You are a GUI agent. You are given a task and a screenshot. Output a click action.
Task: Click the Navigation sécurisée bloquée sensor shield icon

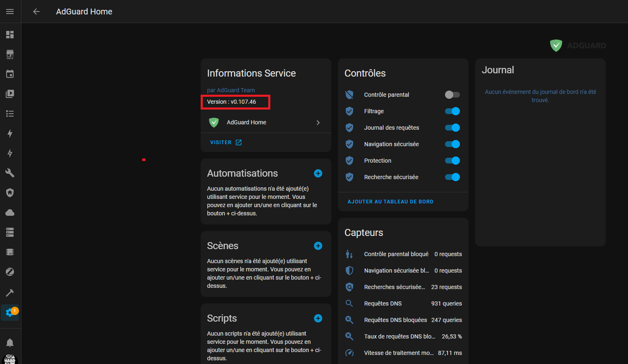[x=349, y=271]
